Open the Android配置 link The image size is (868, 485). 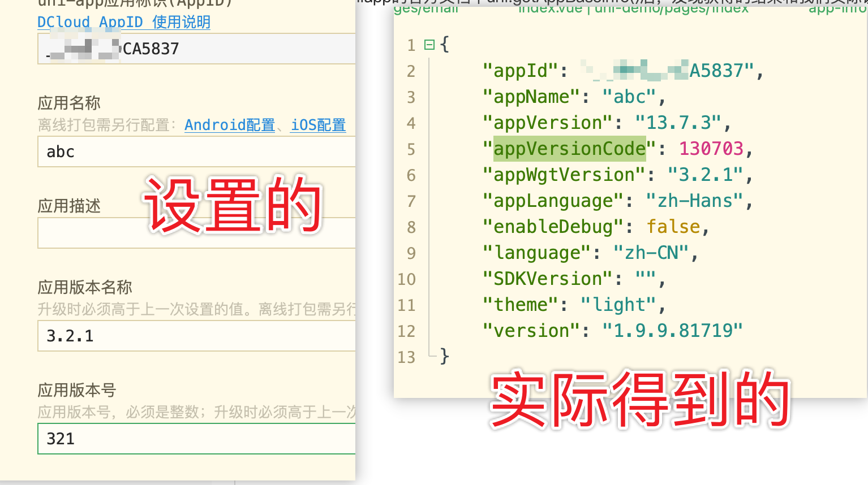click(229, 125)
